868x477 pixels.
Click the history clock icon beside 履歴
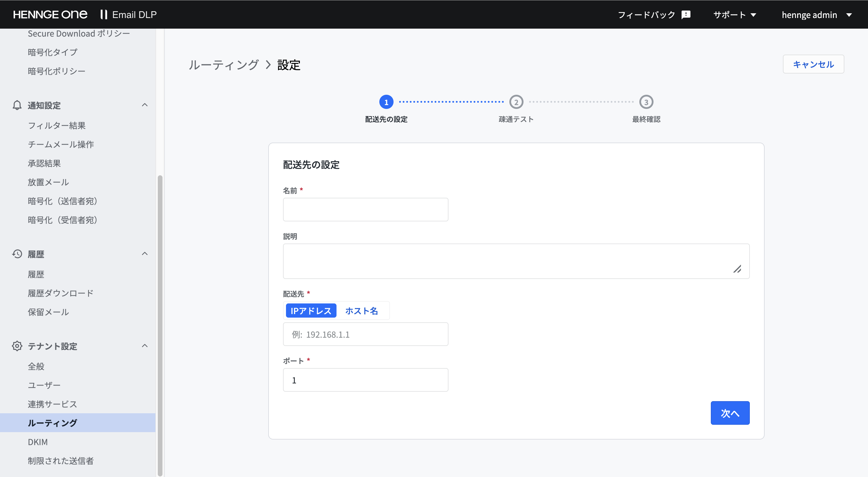coord(17,254)
